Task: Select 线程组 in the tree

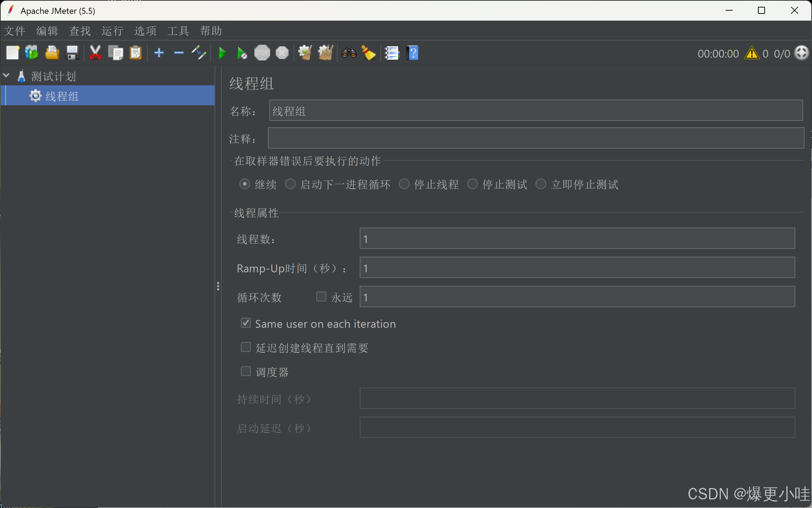Action: pos(62,96)
